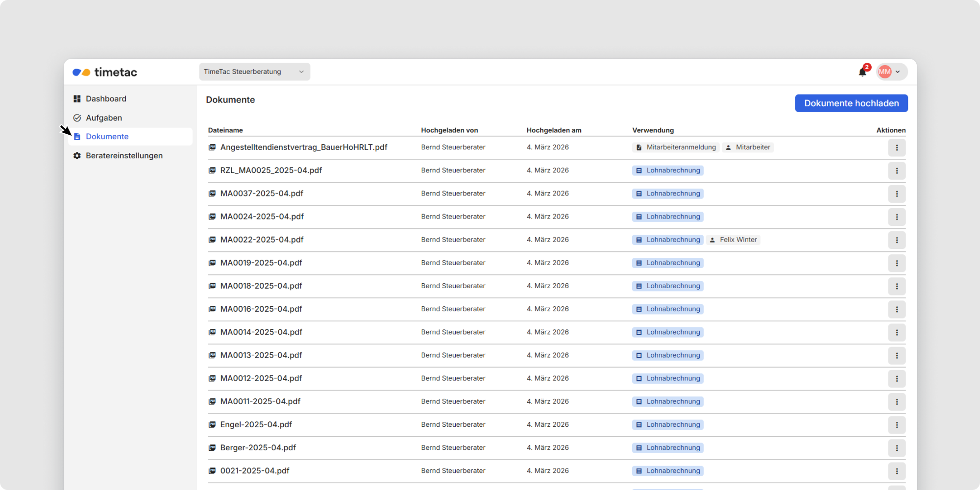Click the Aufgaben checkmark icon
Viewport: 980px width, 490px height.
pos(77,118)
